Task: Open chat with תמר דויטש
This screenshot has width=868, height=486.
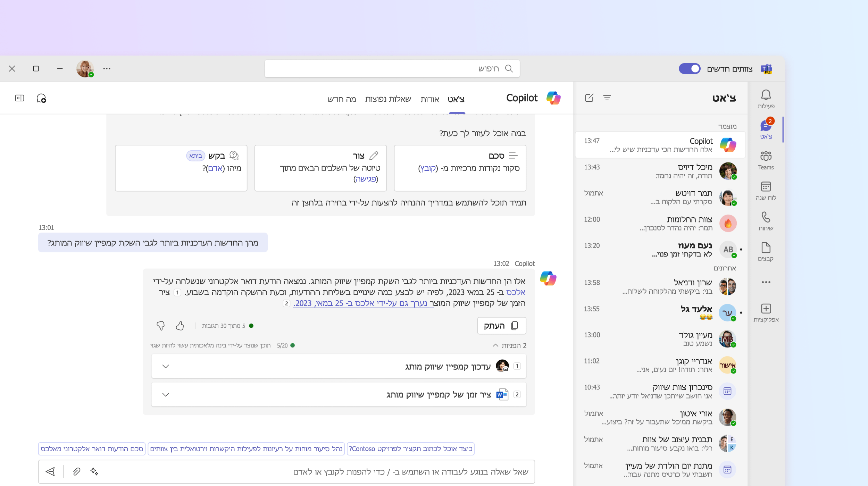Action: (660, 197)
